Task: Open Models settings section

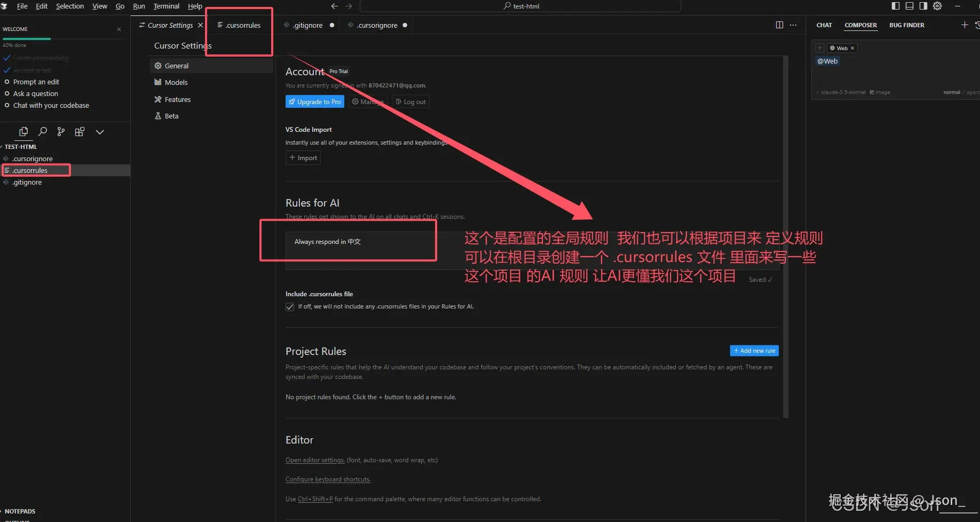Action: coord(211,82)
